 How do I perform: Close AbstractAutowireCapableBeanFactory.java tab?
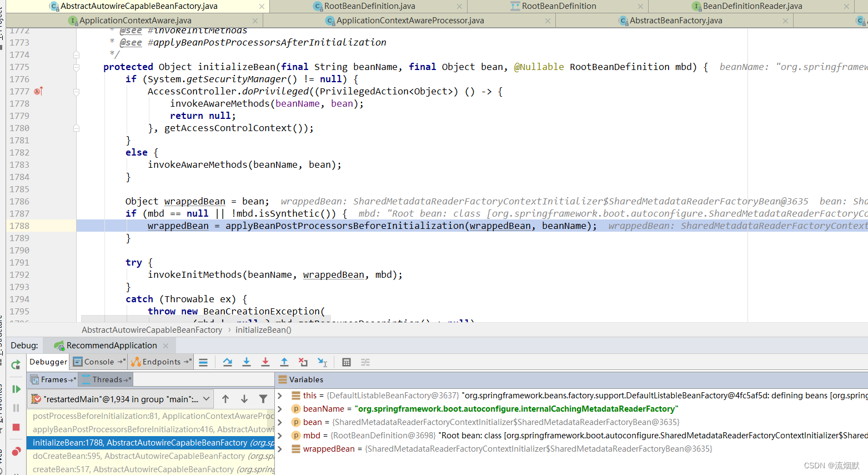[x=262, y=6]
